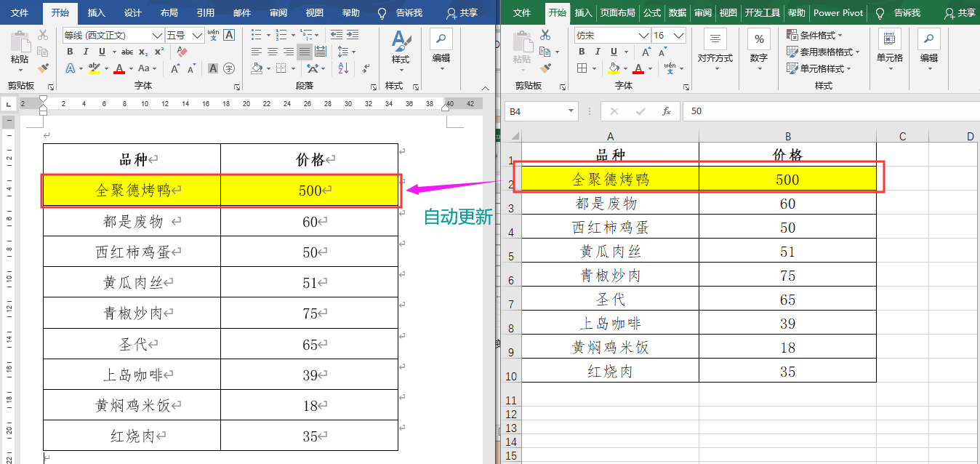Select Excel cell containing 黄焖鸡米饭
The width and height of the screenshot is (980, 464).
pyautogui.click(x=611, y=348)
